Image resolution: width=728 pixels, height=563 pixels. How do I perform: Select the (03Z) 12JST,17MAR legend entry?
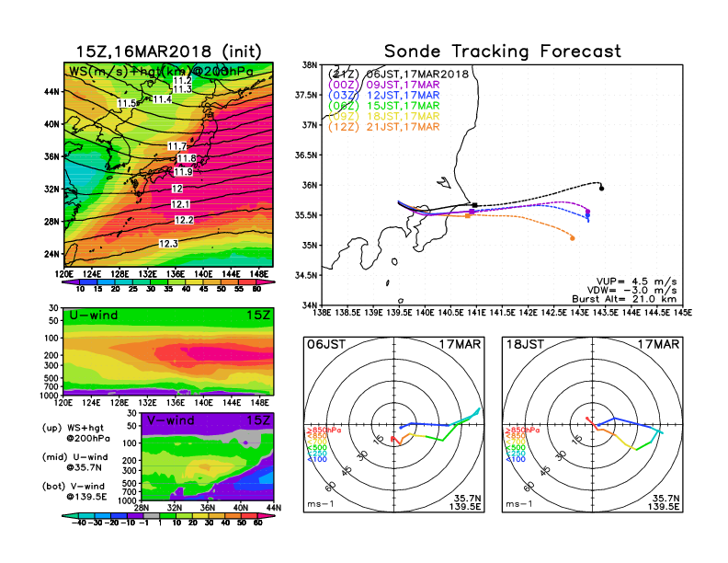(386, 95)
